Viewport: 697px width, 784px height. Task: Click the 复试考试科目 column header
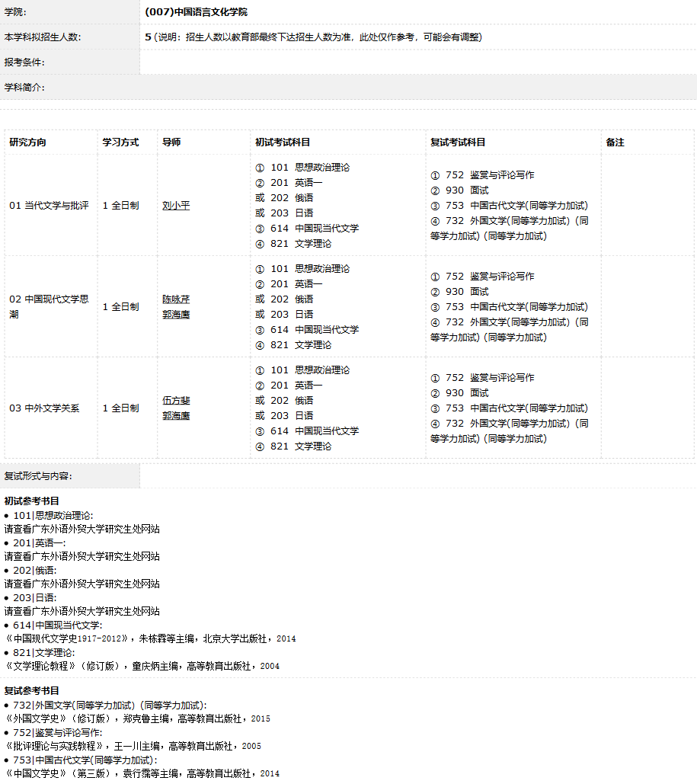click(458, 142)
